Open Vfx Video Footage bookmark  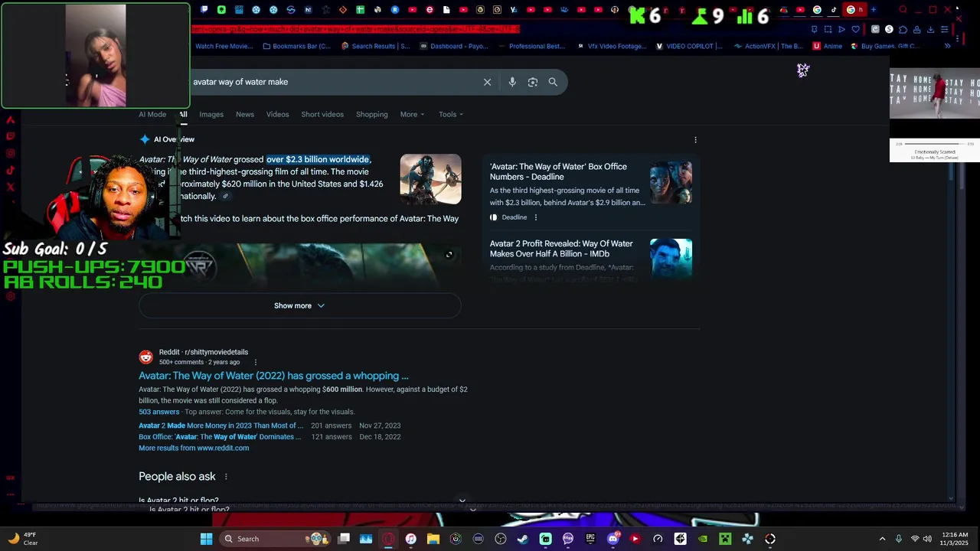[612, 46]
